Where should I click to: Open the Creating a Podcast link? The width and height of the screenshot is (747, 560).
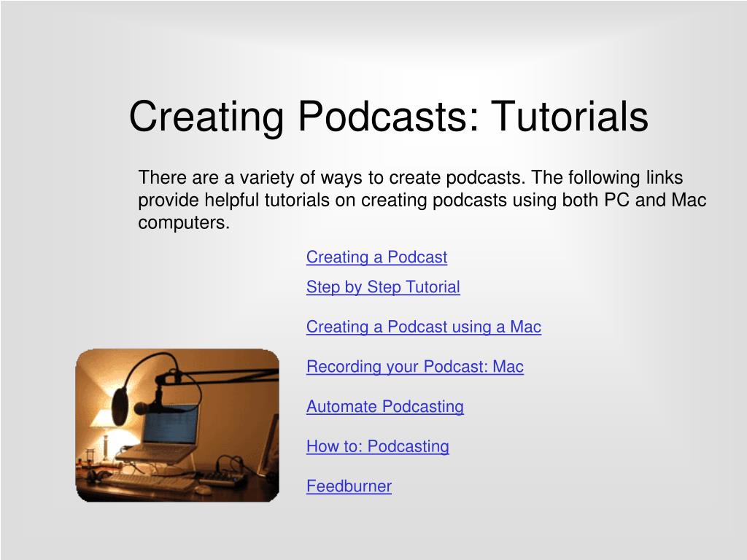click(x=376, y=257)
